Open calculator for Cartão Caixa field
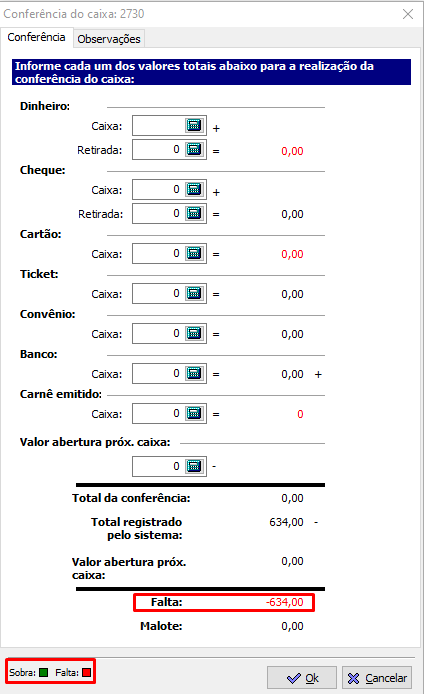Viewport: 424px width, 694px height. 195,254
